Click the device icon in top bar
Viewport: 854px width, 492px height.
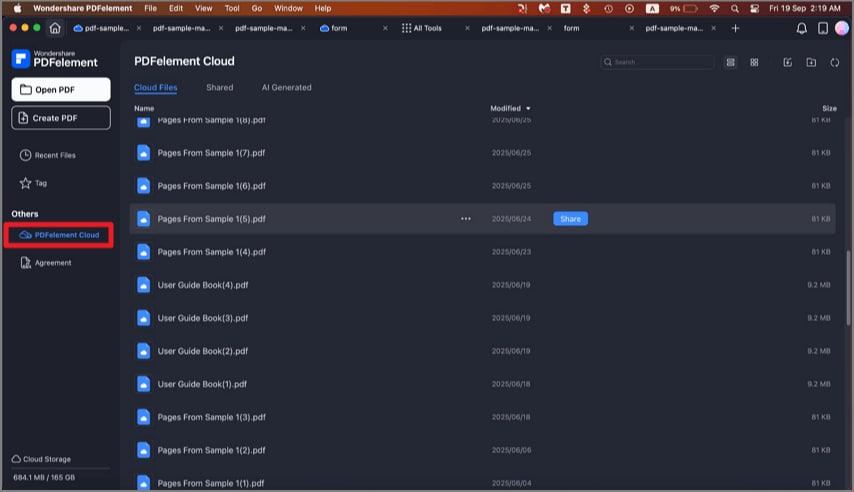click(822, 28)
